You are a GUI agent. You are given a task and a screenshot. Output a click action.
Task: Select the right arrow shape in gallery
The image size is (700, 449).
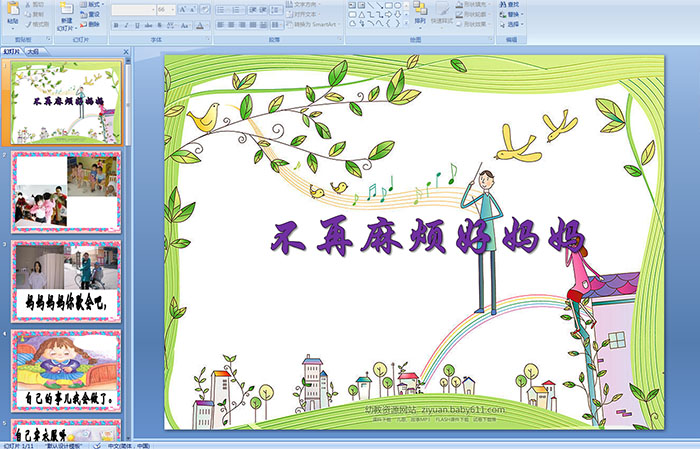click(x=389, y=14)
